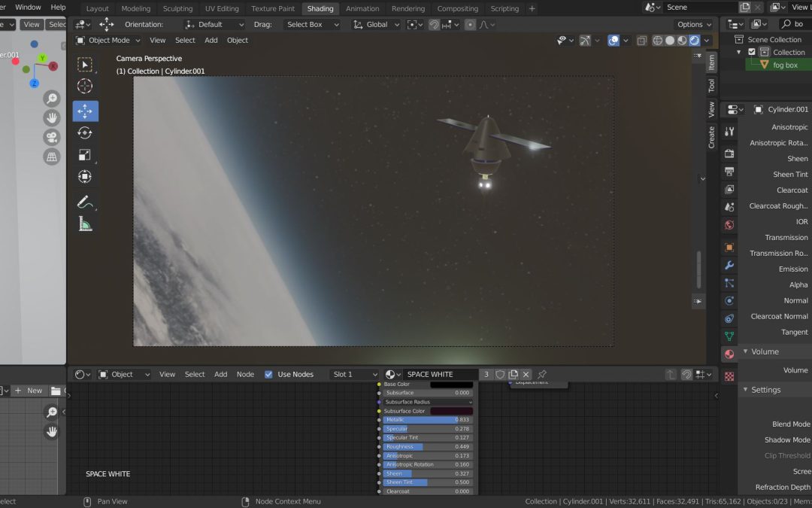Open the Particles properties tab

click(x=729, y=283)
